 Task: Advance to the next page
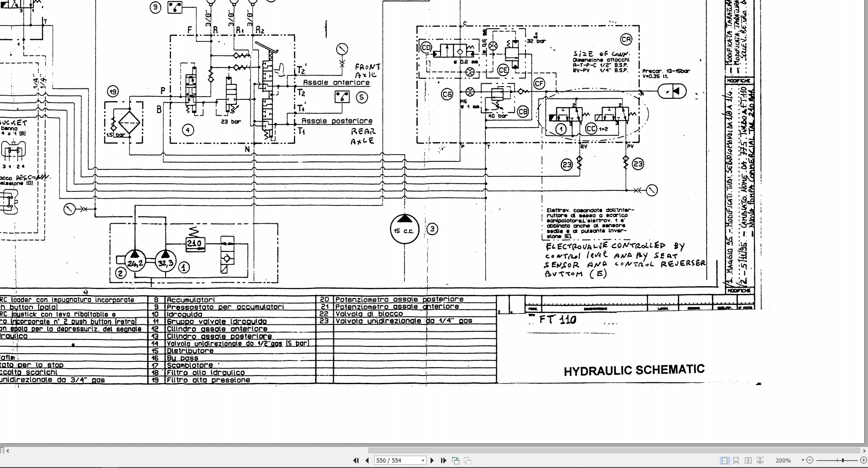pos(432,460)
